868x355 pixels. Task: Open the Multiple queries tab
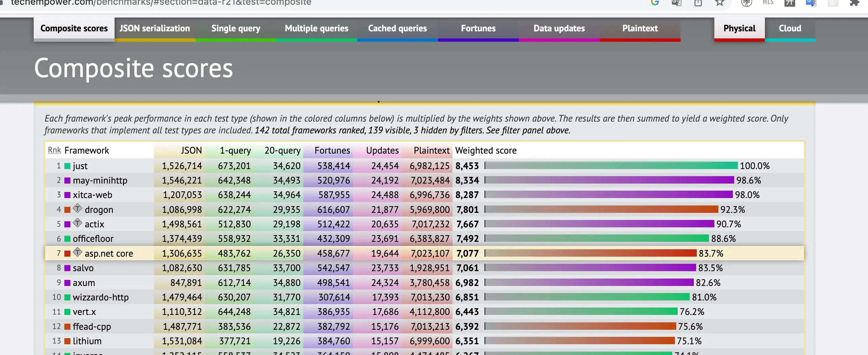(x=317, y=29)
